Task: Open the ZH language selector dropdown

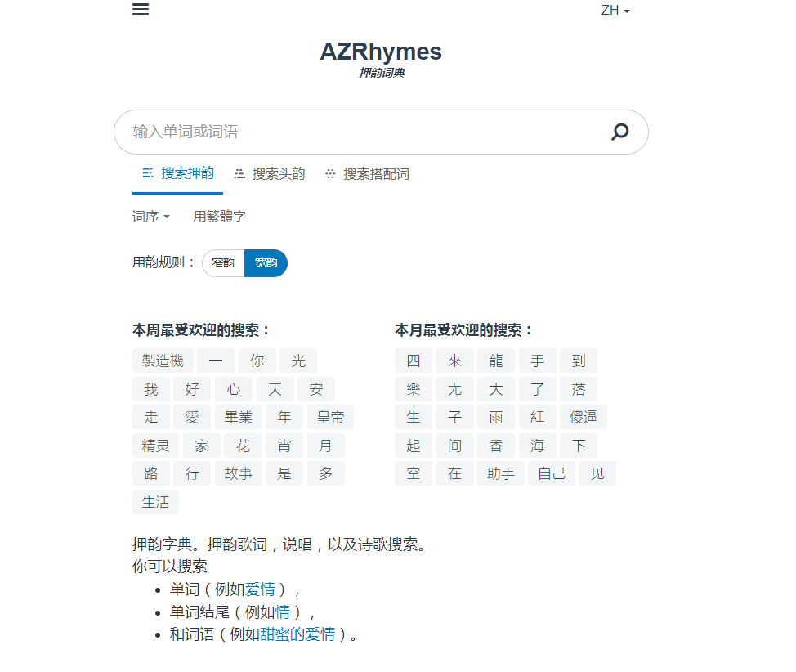Action: click(615, 10)
